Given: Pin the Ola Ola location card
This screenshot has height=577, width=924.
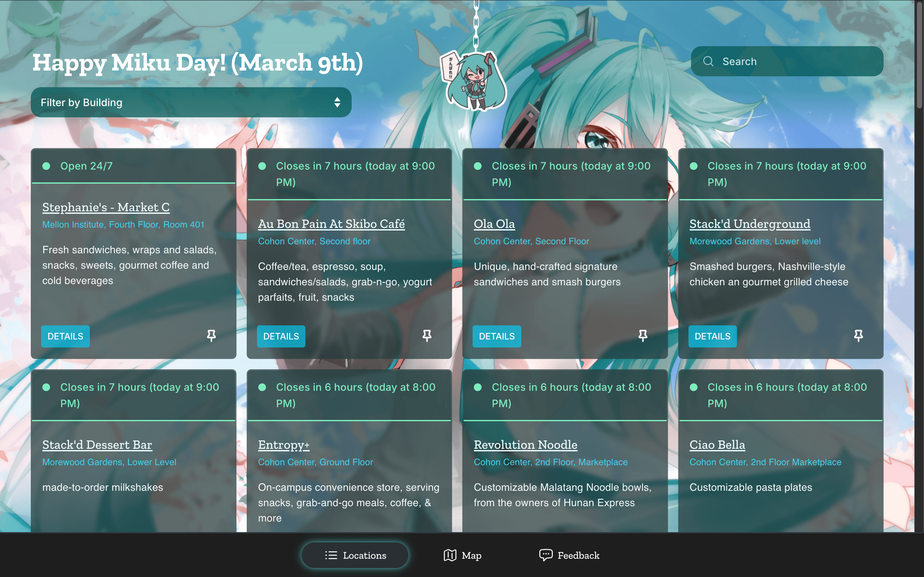Looking at the screenshot, I should click(643, 336).
